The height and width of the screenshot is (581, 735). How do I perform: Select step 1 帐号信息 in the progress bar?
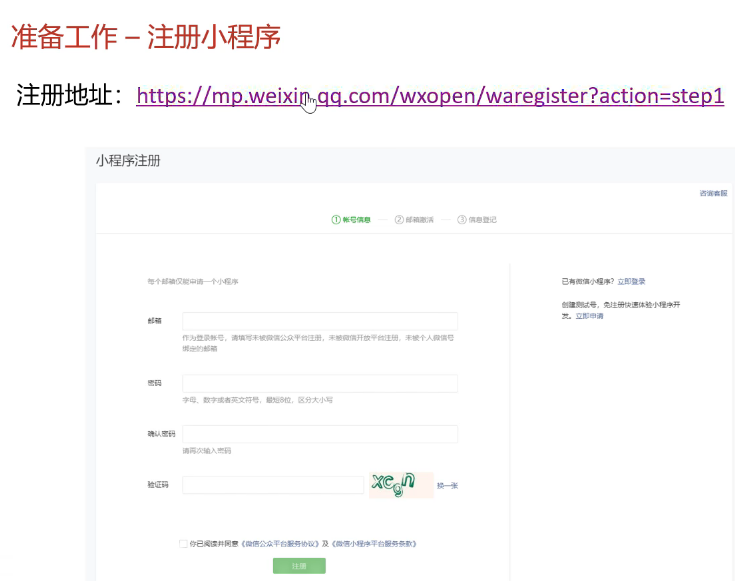click(351, 219)
